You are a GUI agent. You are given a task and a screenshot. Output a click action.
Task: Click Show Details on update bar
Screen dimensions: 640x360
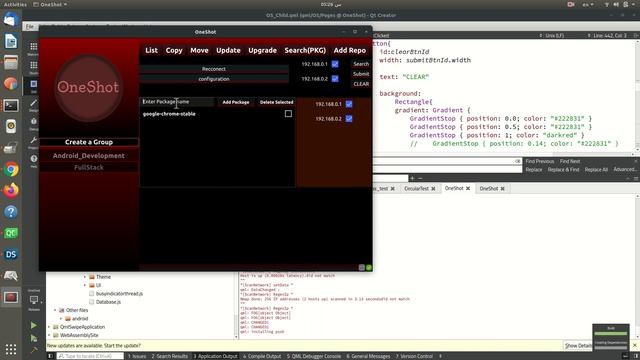(578, 346)
